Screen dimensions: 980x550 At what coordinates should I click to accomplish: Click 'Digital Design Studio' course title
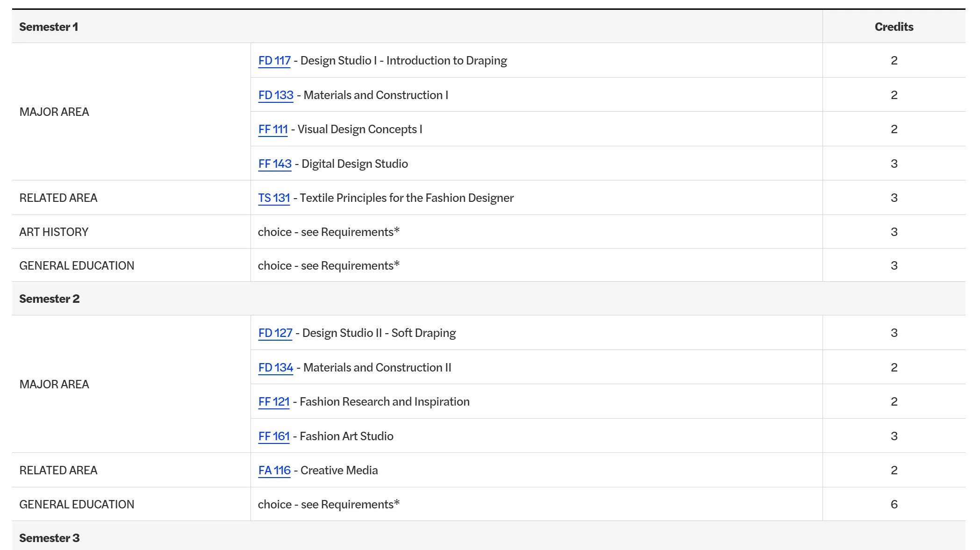click(x=355, y=164)
